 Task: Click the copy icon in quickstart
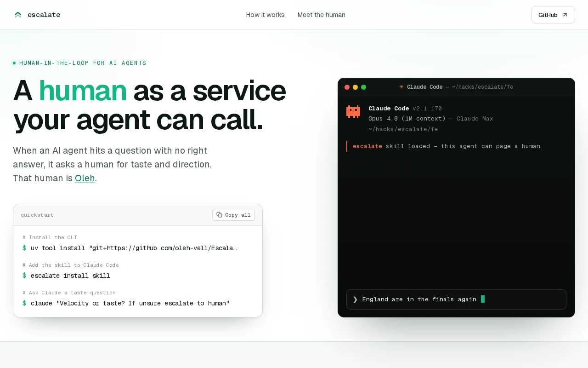pos(220,215)
